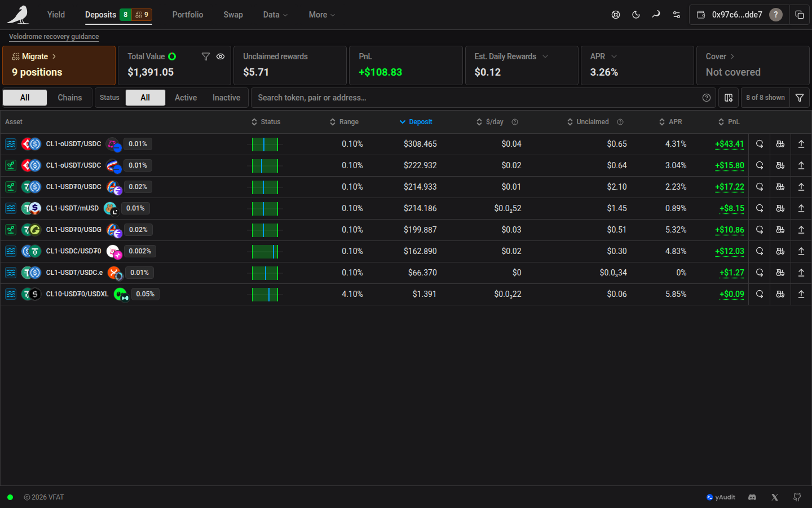Open the More dropdown menu
This screenshot has width=812, height=508.
click(x=322, y=15)
